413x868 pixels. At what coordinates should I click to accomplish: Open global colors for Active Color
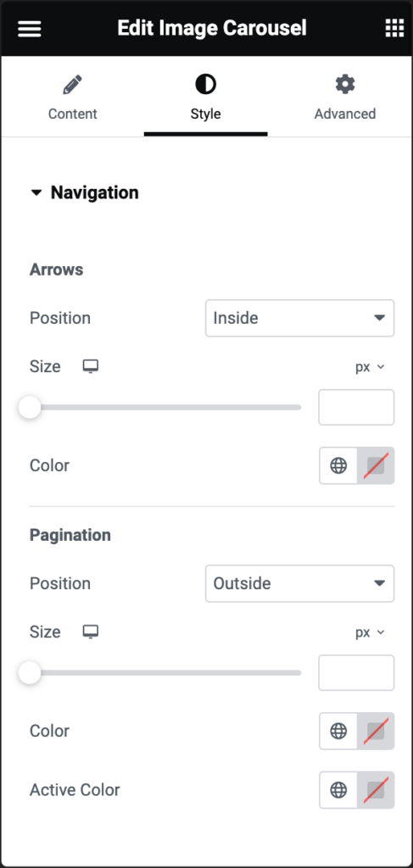338,790
